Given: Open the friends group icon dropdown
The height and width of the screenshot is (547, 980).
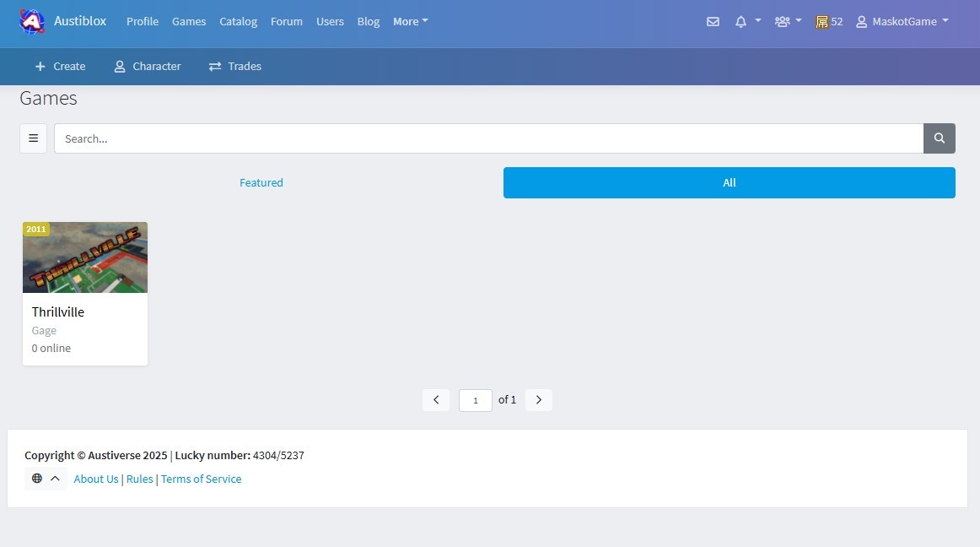Looking at the screenshot, I should (x=788, y=21).
